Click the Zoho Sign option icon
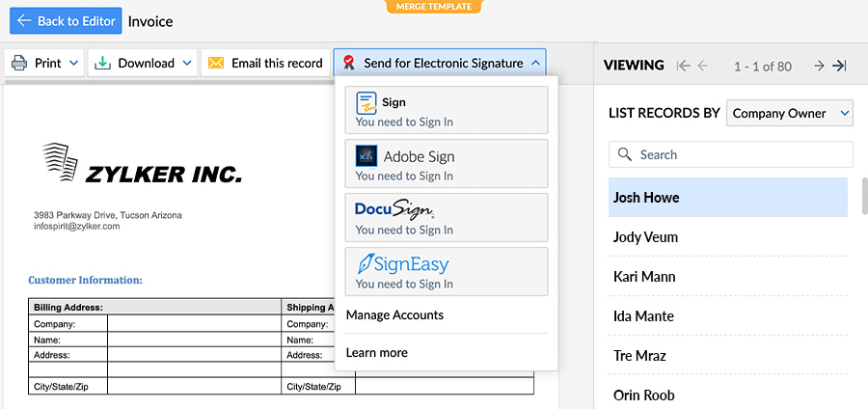868x409 pixels. point(366,102)
